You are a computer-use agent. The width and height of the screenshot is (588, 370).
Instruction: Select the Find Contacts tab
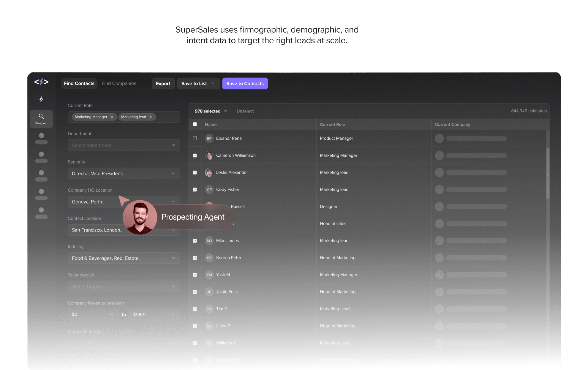click(79, 83)
